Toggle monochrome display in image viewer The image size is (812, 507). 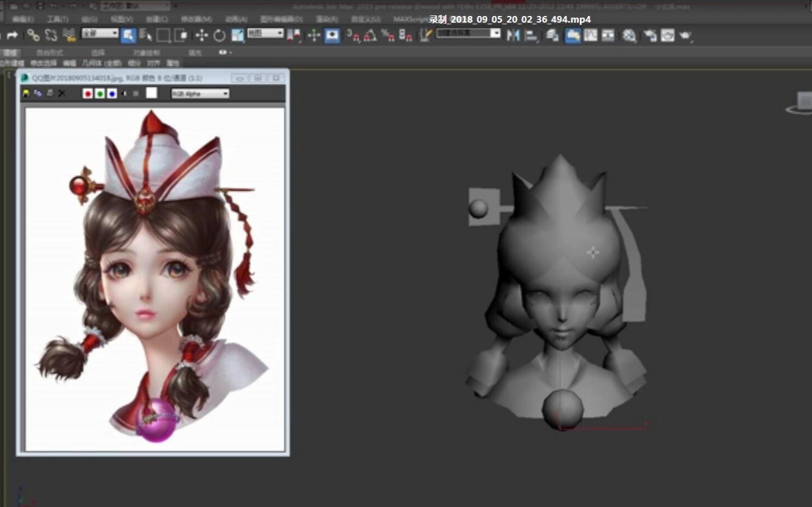pos(135,93)
